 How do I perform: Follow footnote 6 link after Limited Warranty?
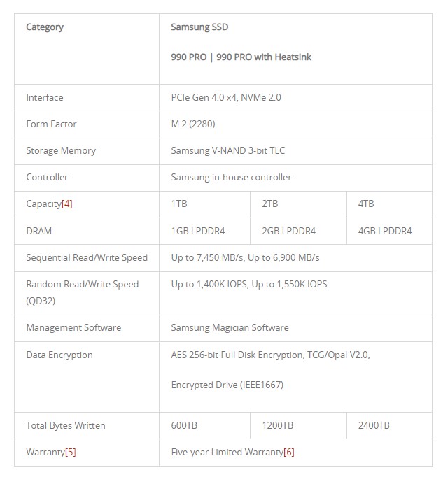coord(289,452)
